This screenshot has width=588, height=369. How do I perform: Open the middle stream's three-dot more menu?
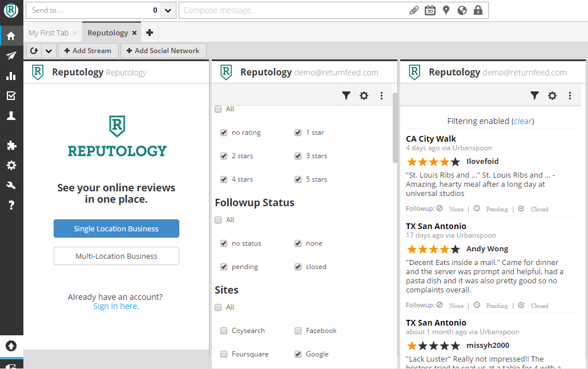click(x=382, y=96)
